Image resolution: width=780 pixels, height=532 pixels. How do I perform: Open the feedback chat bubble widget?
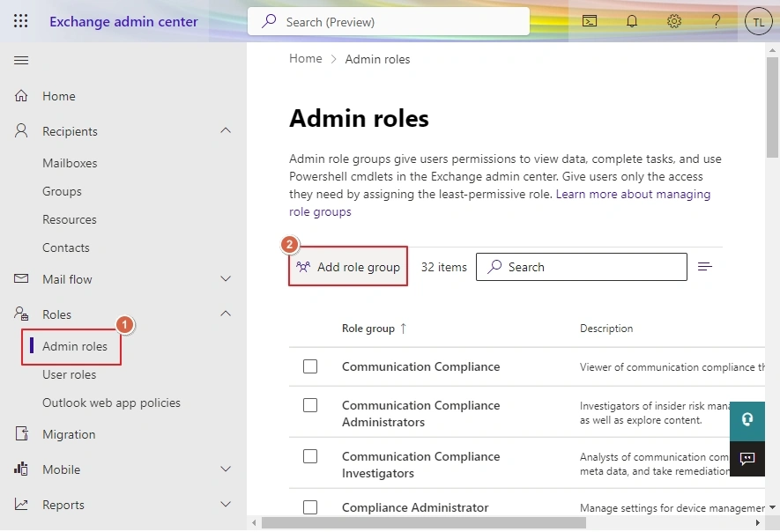tap(747, 458)
